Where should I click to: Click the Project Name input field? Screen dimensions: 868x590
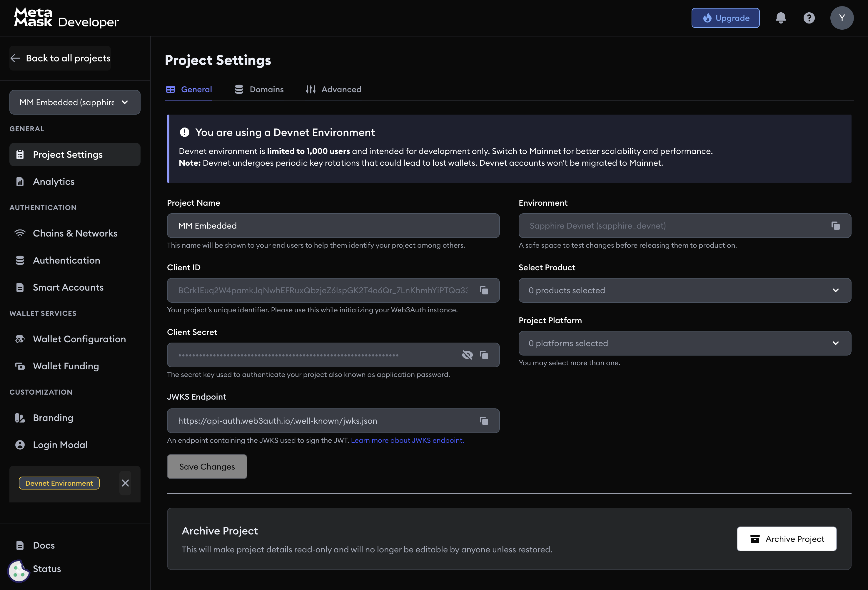[x=333, y=225]
